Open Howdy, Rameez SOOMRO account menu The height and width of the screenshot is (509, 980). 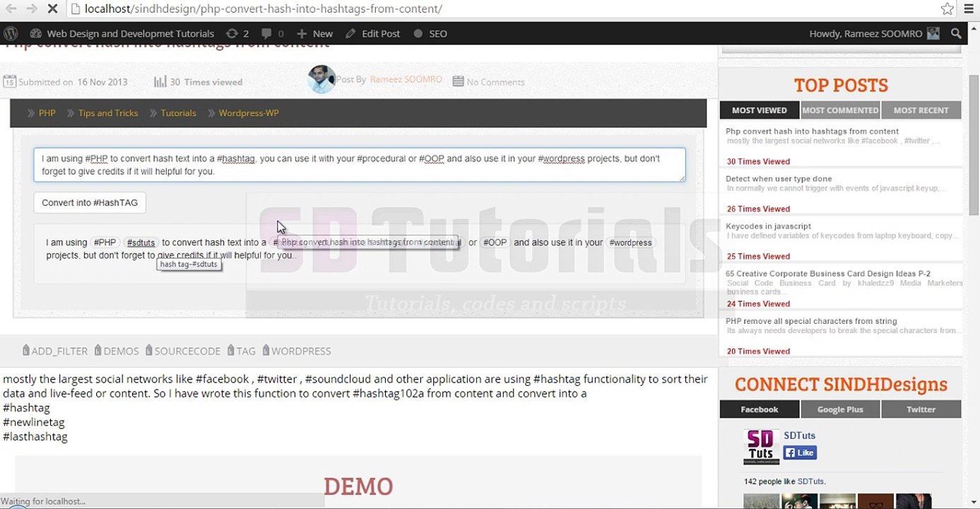point(874,33)
